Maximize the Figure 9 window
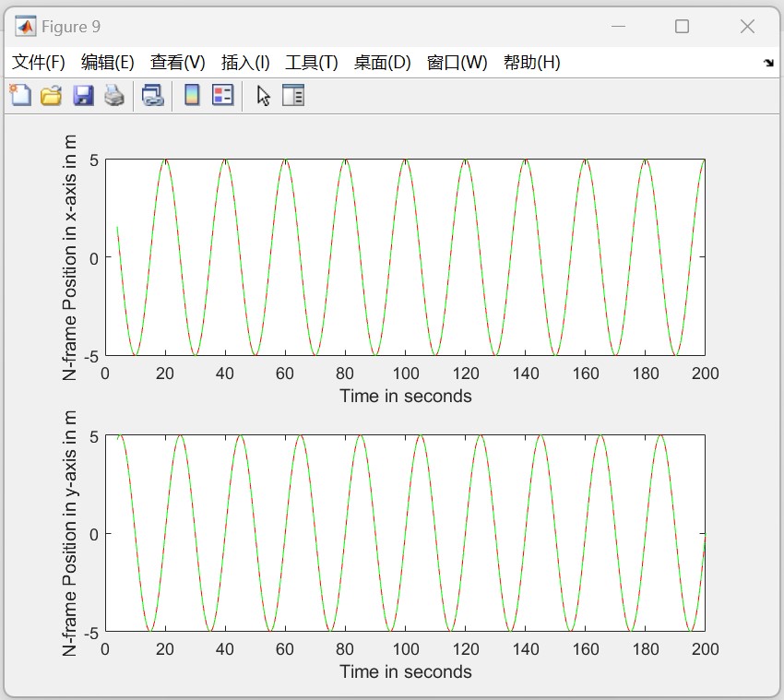This screenshot has width=784, height=700. tap(682, 27)
